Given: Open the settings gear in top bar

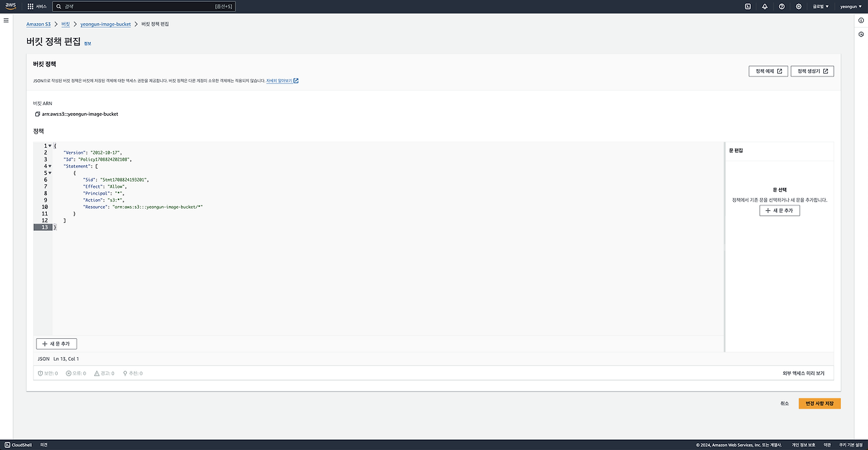Looking at the screenshot, I should 799,6.
